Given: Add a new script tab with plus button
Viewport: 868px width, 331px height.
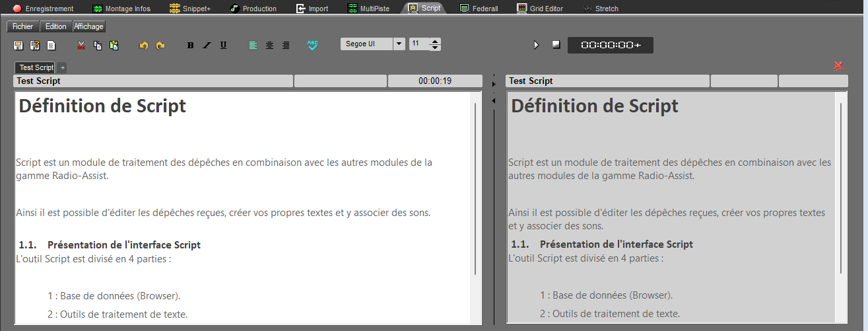Looking at the screenshot, I should point(61,67).
